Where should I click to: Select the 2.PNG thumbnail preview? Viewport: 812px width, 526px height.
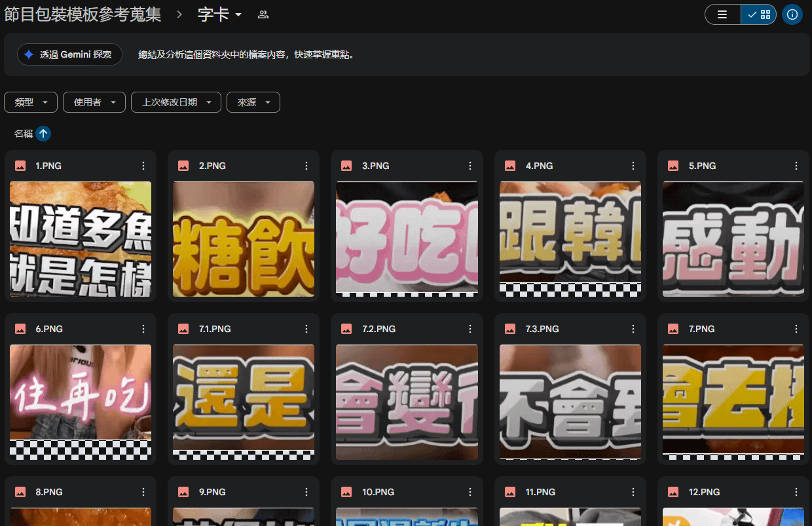coord(244,239)
